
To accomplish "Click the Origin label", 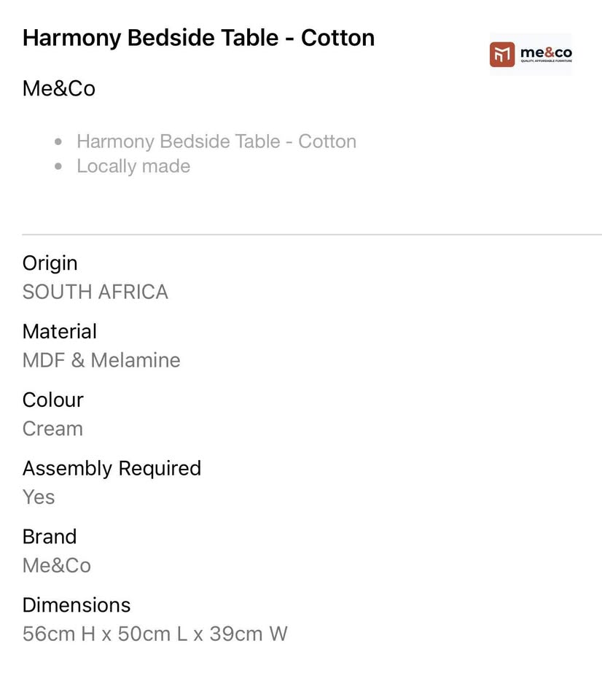I will pos(50,263).
